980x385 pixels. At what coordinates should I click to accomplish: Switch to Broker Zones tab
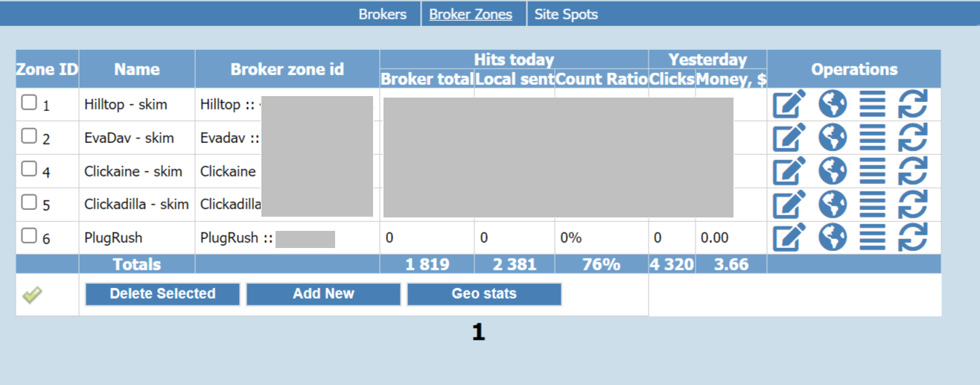(471, 14)
